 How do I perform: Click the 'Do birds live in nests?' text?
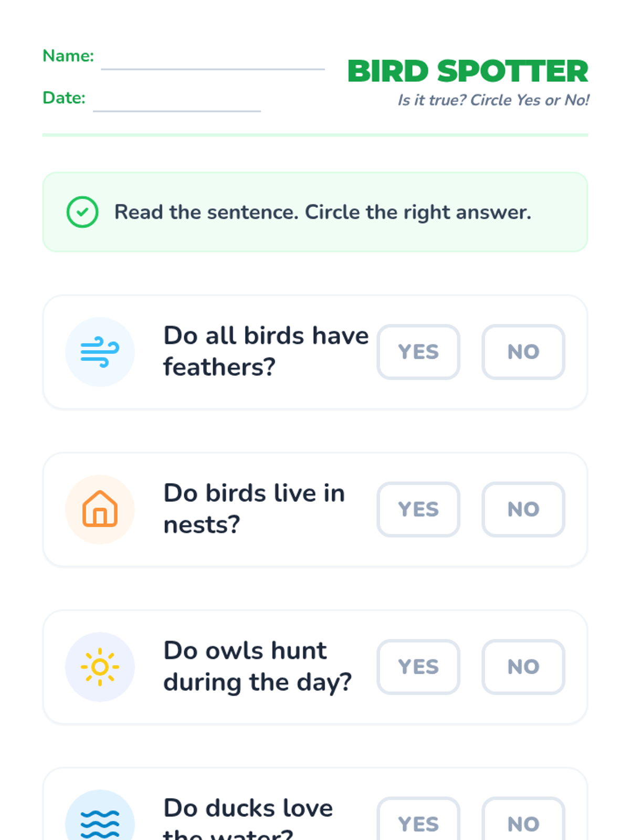(254, 509)
